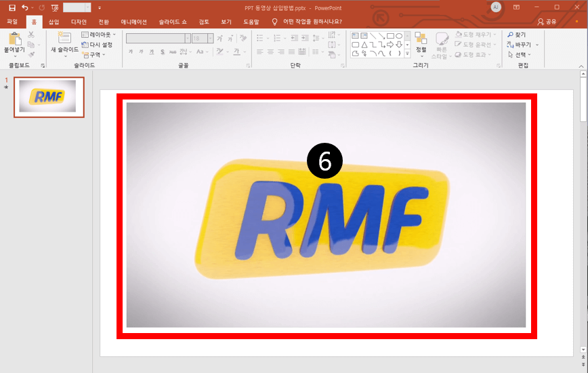The image size is (588, 373).
Task: Pick the rounded rectangle shape
Action: (355, 45)
